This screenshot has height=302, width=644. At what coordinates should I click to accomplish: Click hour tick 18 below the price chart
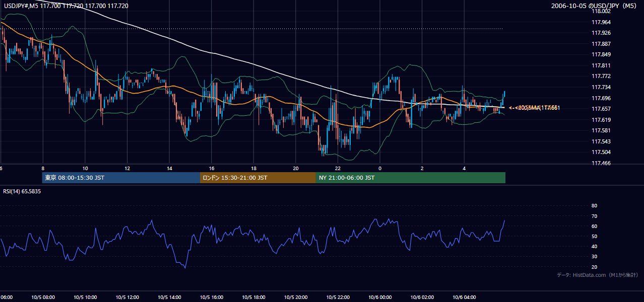[253, 169]
